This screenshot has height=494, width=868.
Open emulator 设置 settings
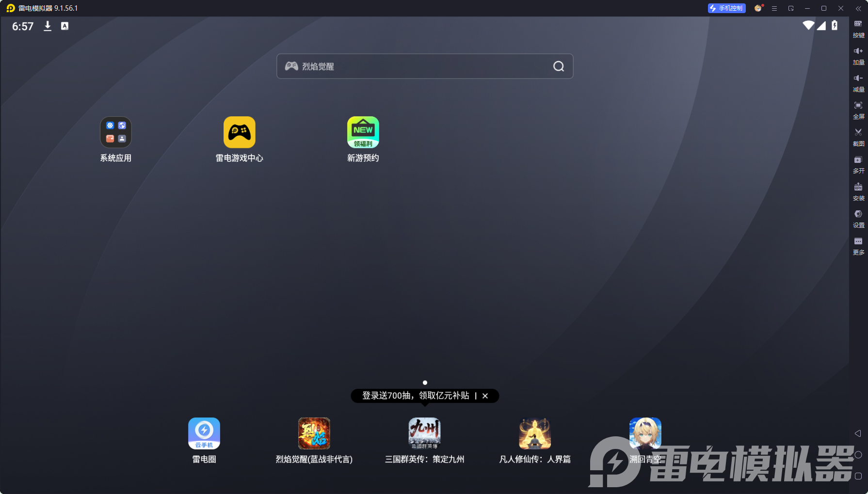(858, 219)
